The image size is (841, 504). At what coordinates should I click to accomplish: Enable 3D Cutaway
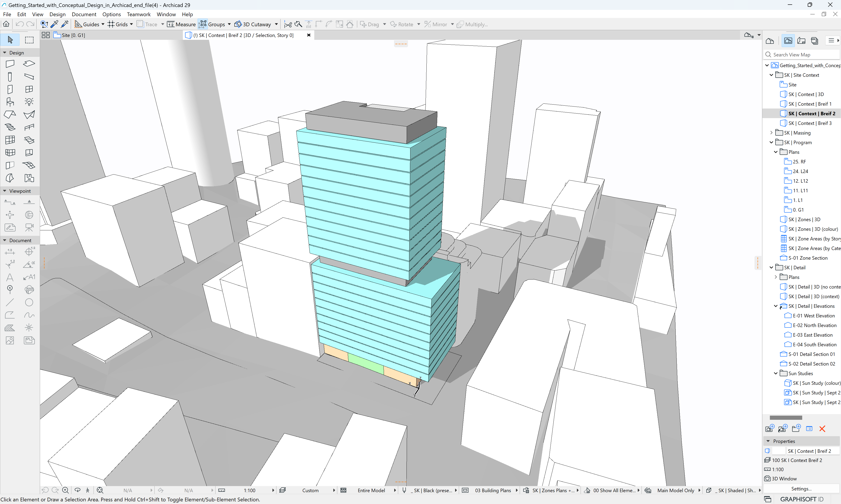coord(255,24)
